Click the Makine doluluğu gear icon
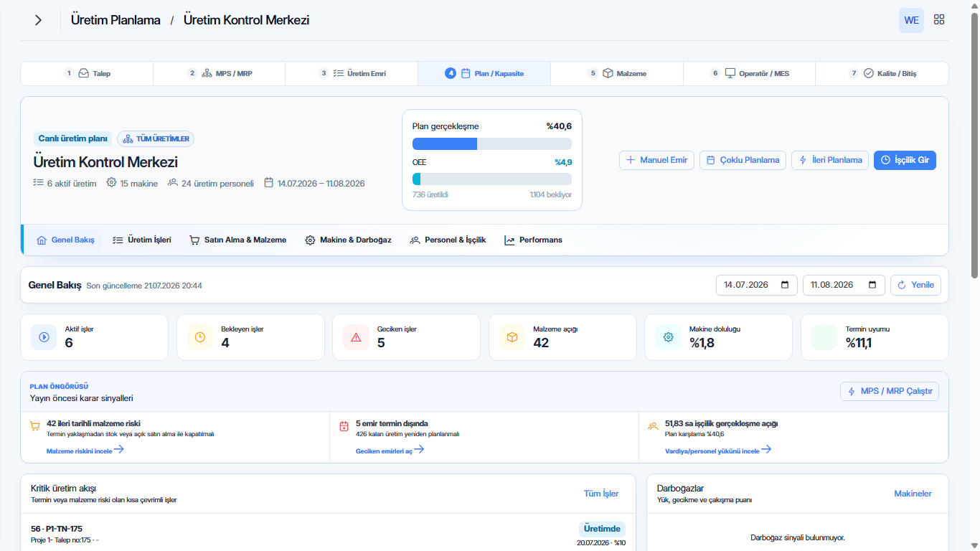Screen dimensions: 980x551 pos(668,337)
